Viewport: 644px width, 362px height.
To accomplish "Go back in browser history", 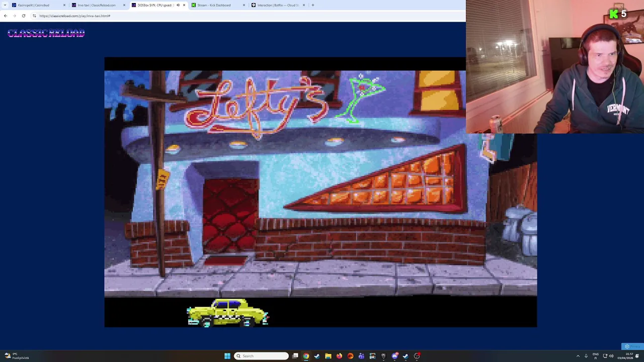I will coord(6,16).
